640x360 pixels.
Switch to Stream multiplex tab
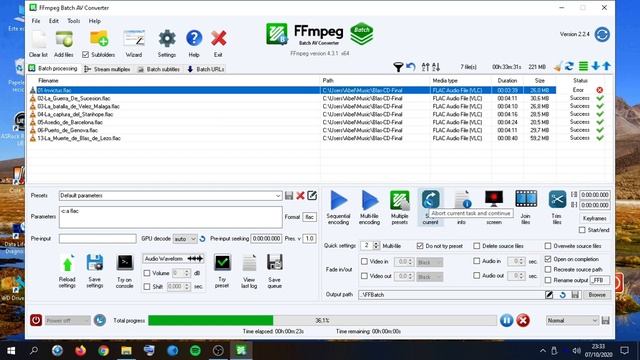pyautogui.click(x=107, y=69)
